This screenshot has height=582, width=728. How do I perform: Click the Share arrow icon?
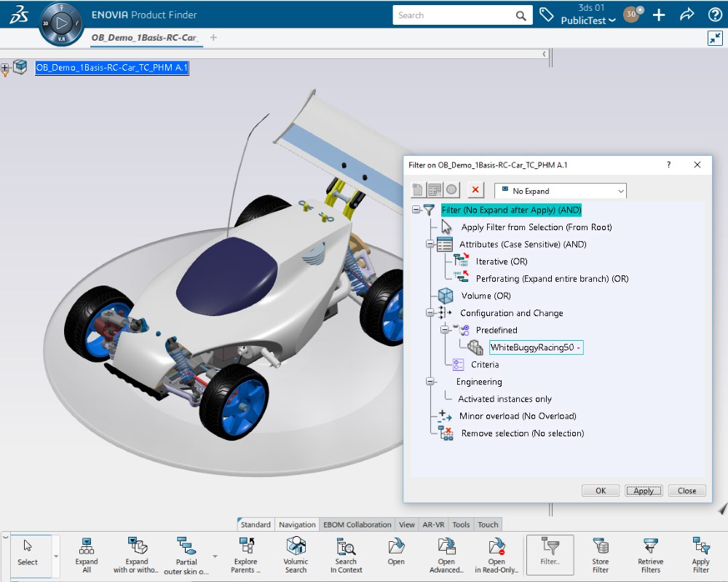click(x=687, y=15)
